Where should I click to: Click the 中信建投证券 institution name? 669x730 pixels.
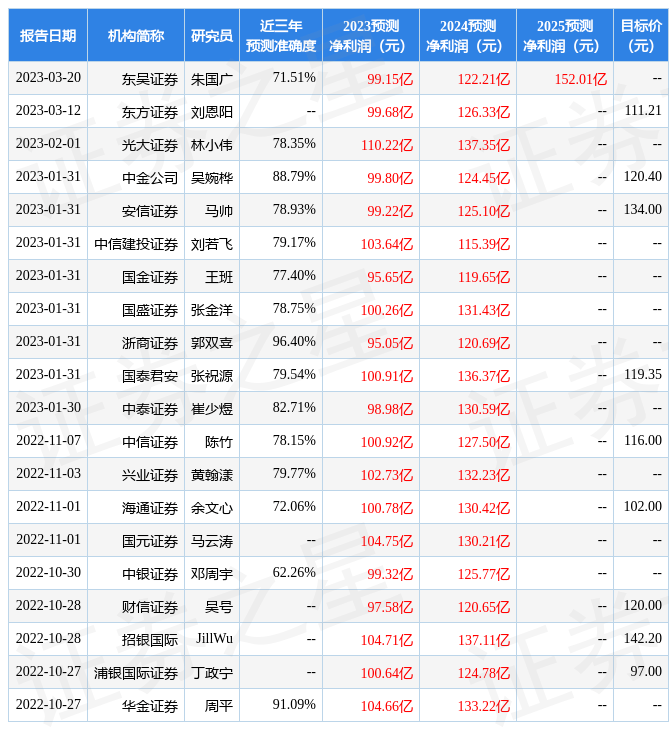[x=137, y=243]
